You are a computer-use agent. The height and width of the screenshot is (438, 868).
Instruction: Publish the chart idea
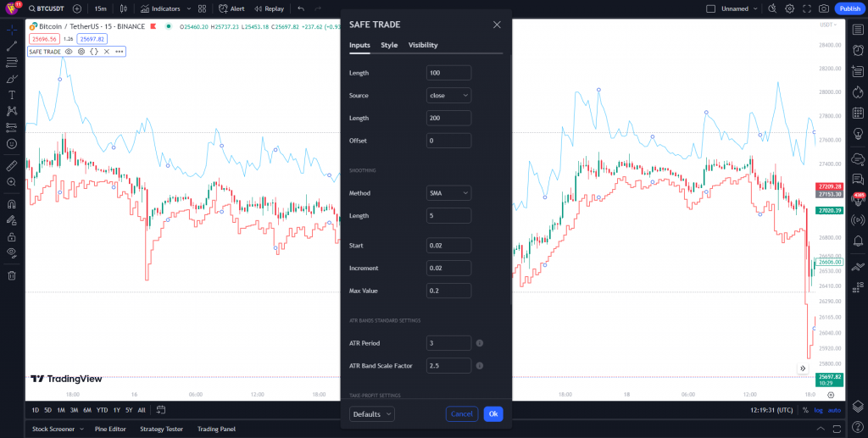click(849, 8)
